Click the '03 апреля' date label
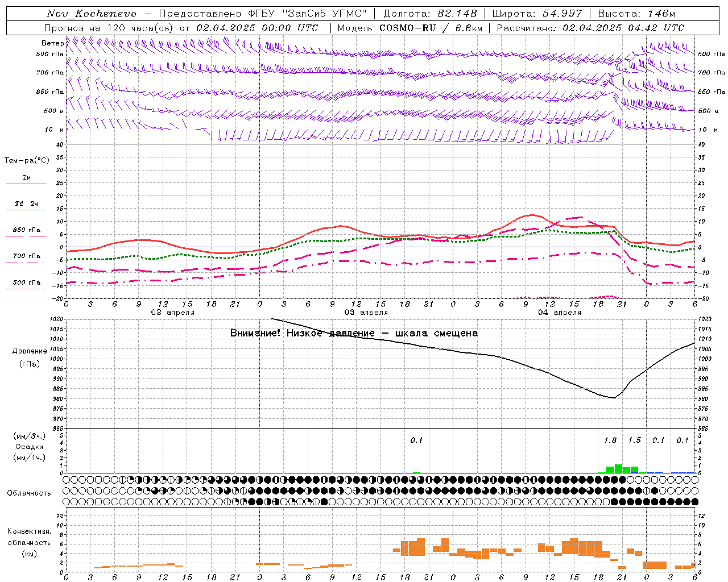The width and height of the screenshot is (728, 582). (x=366, y=312)
